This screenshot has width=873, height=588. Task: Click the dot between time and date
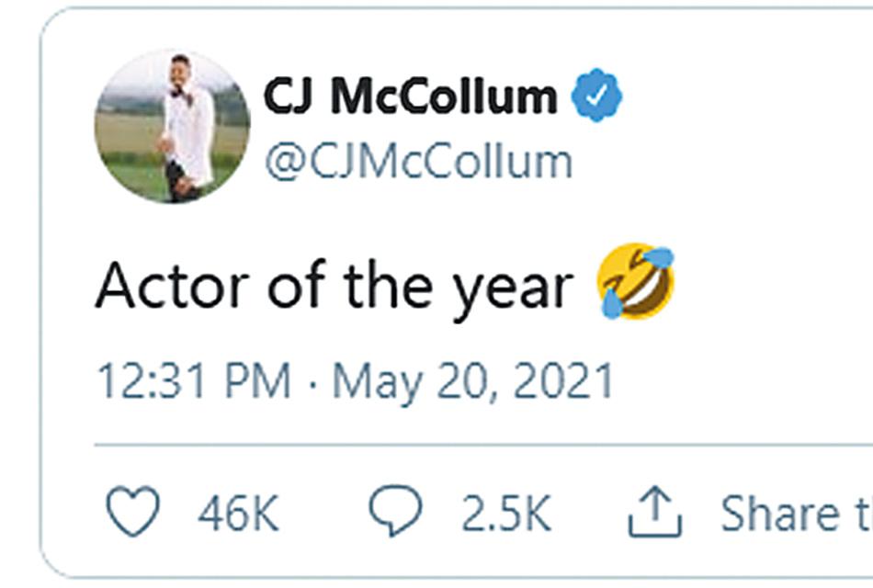[x=312, y=384]
